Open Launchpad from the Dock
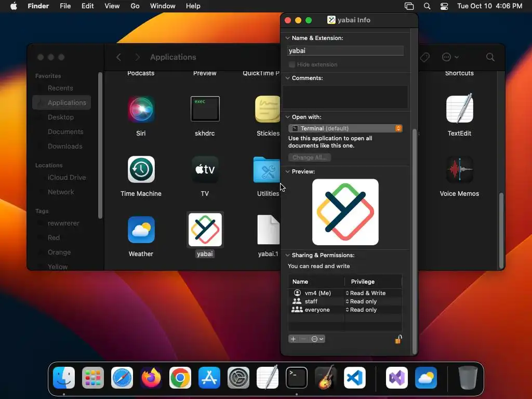This screenshot has height=399, width=532. point(92,378)
